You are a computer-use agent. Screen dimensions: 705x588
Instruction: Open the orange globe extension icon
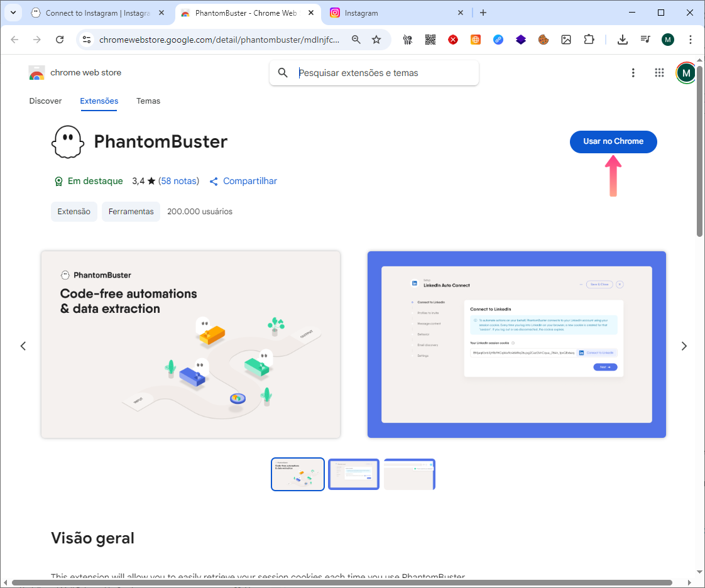(475, 40)
